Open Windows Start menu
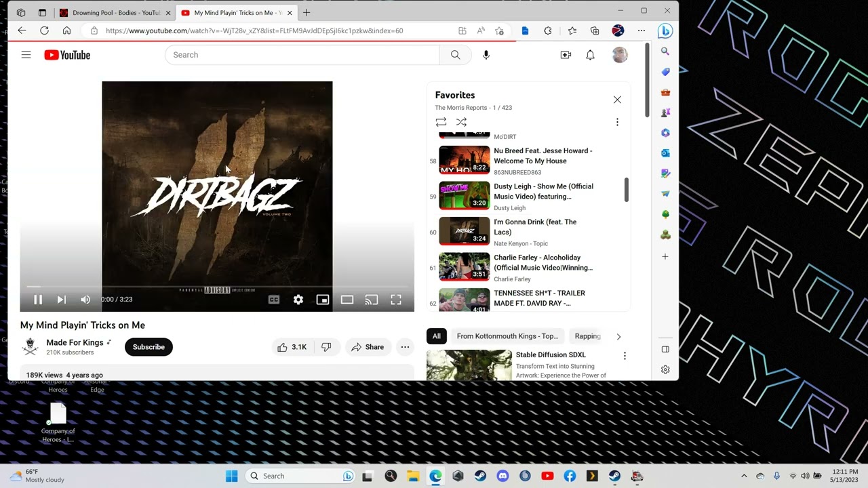Viewport: 868px width, 488px height. click(x=231, y=476)
